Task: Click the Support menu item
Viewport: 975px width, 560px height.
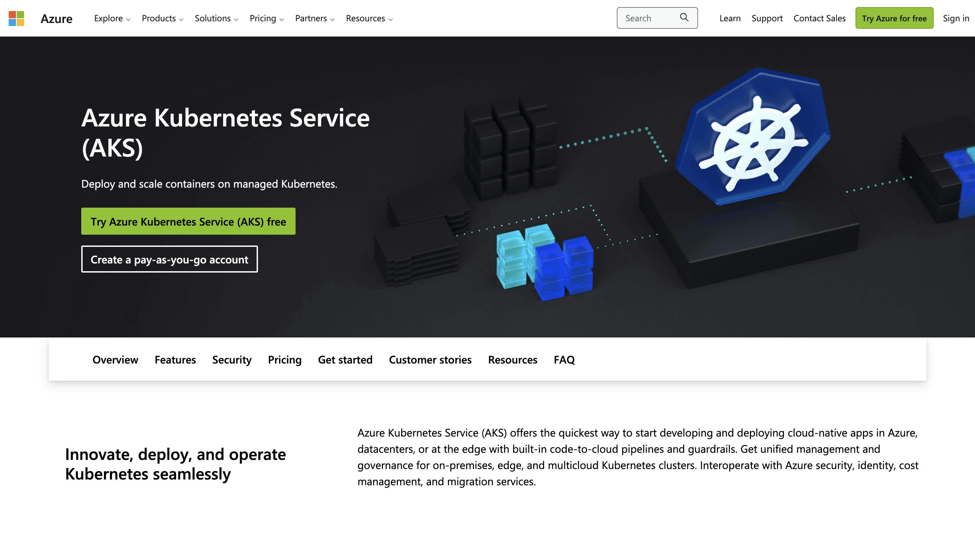Action: coord(767,17)
